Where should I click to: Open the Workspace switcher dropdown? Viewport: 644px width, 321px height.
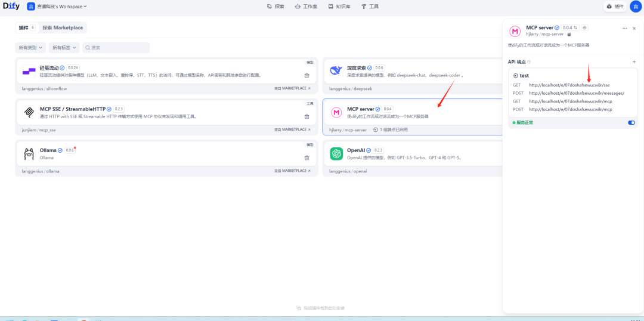click(x=57, y=7)
